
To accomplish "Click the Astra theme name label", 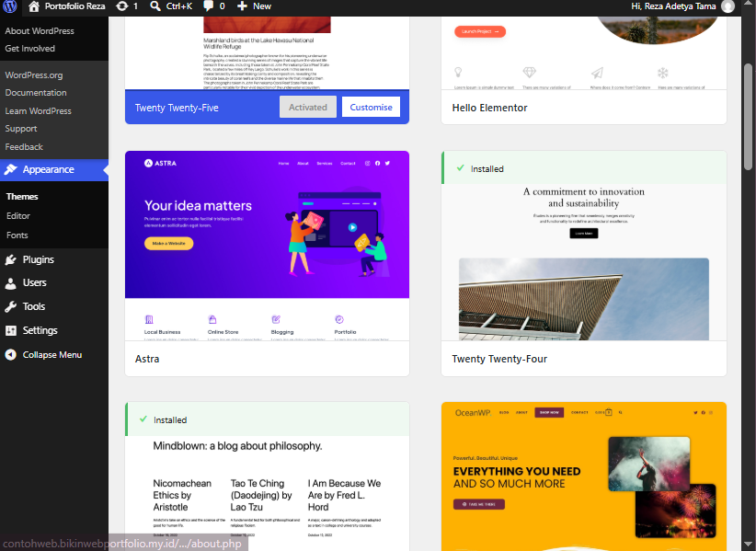I will point(147,359).
